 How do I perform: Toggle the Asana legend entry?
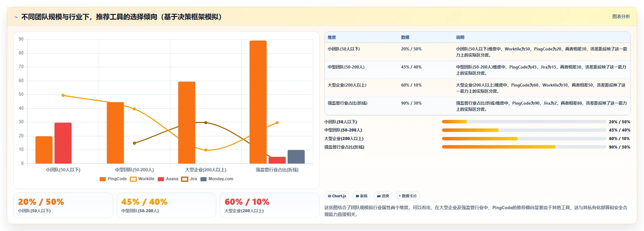[x=168, y=179]
